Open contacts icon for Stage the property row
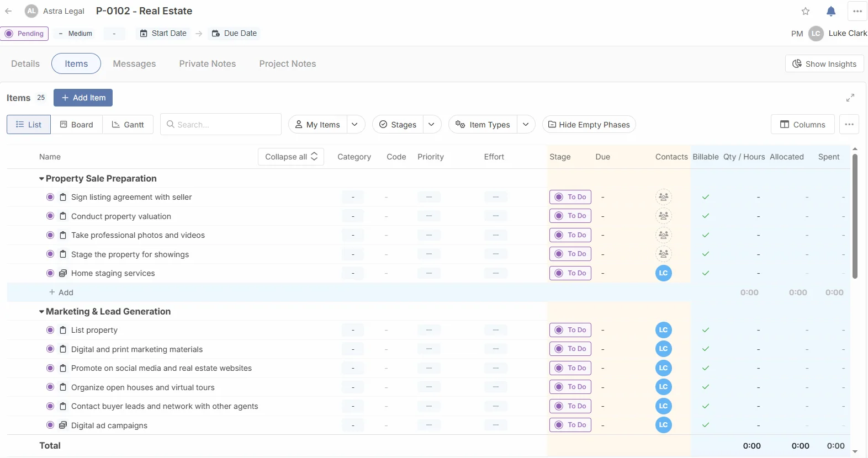 pos(664,254)
